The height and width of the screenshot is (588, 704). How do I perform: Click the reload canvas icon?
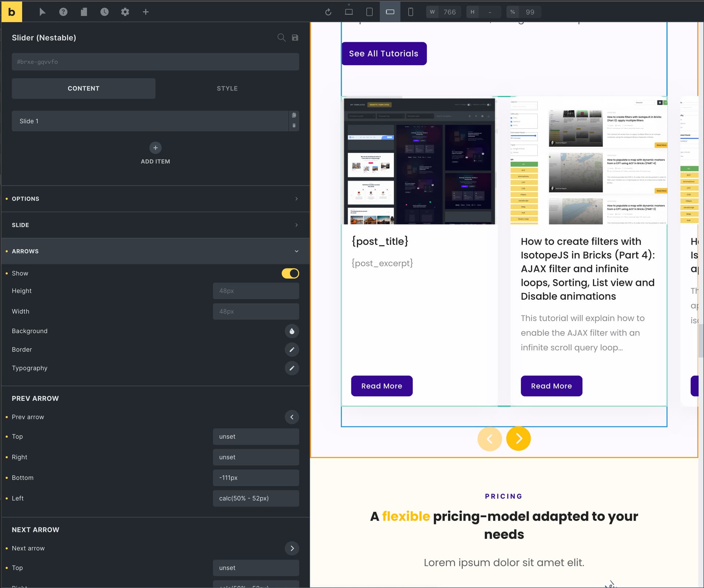(x=328, y=12)
